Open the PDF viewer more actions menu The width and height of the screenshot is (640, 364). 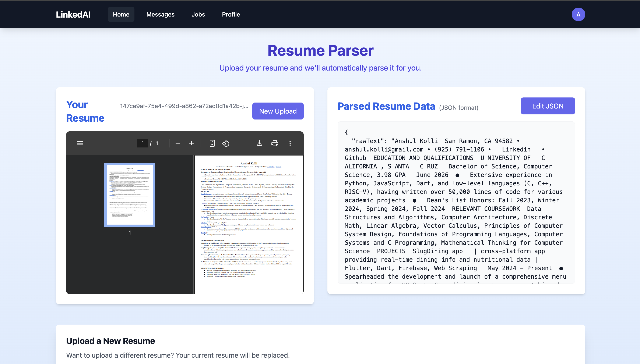point(290,143)
